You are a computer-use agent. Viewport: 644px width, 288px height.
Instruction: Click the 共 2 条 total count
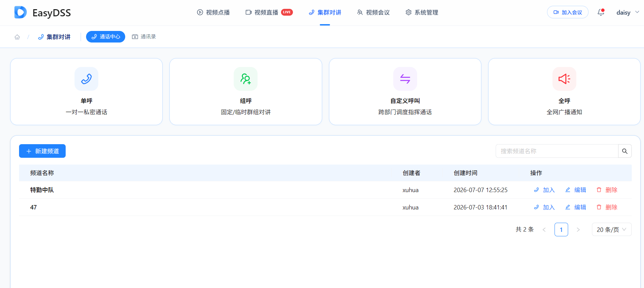pyautogui.click(x=525, y=230)
